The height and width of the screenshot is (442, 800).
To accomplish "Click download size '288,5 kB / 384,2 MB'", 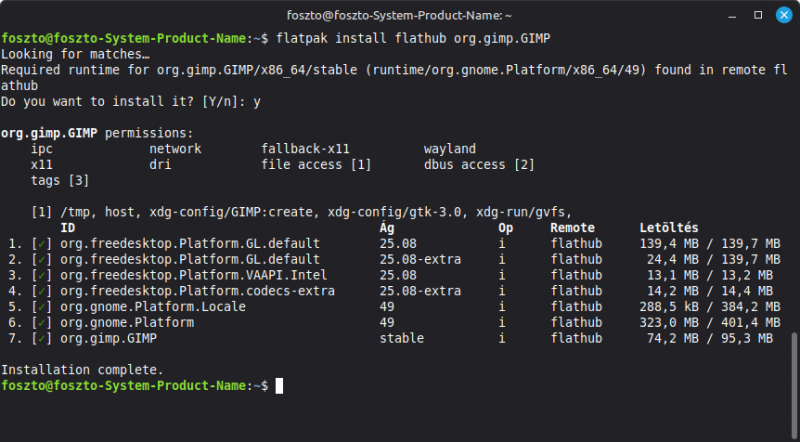I will click(710, 307).
